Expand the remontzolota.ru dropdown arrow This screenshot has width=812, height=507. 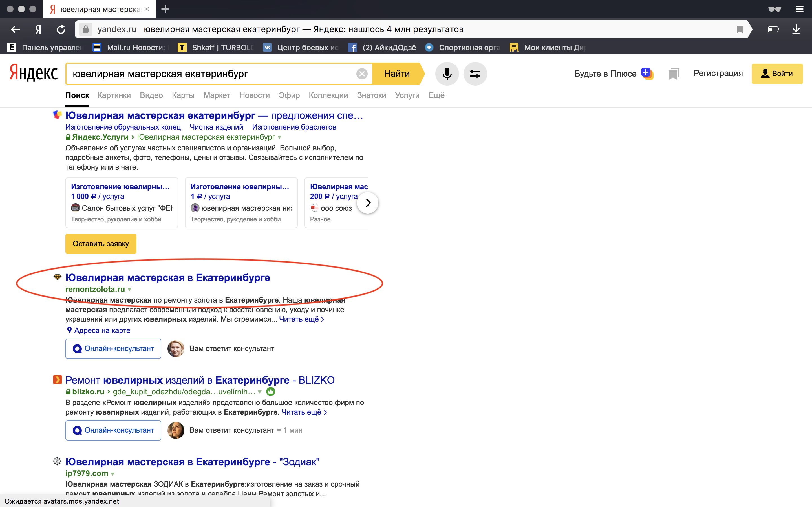point(129,289)
